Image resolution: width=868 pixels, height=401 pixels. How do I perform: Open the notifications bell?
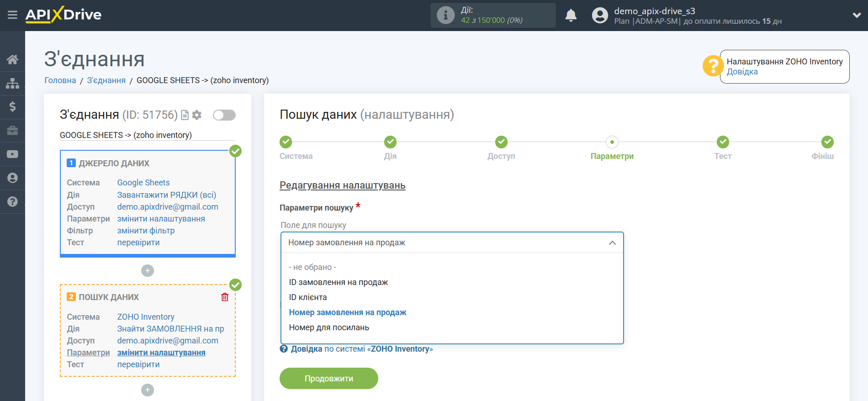[571, 15]
